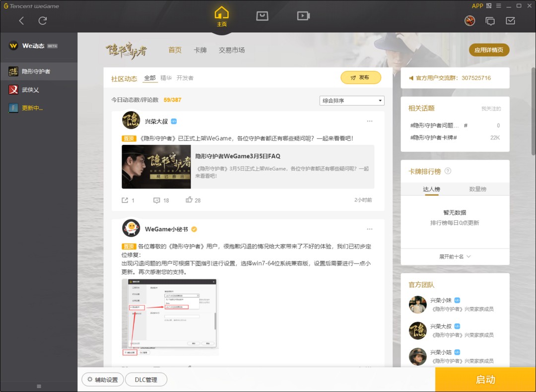Click the 兴荣大叔 verified badge
The height and width of the screenshot is (392, 536).
[174, 122]
